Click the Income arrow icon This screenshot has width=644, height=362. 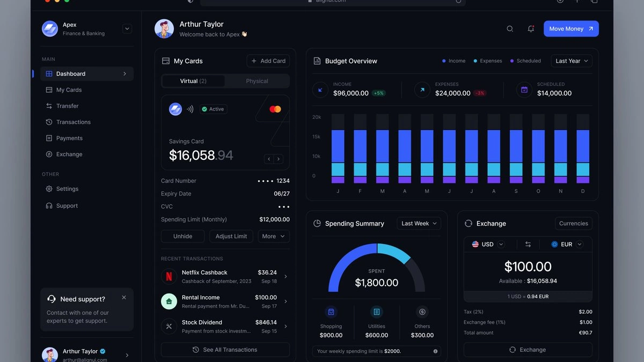pos(320,90)
